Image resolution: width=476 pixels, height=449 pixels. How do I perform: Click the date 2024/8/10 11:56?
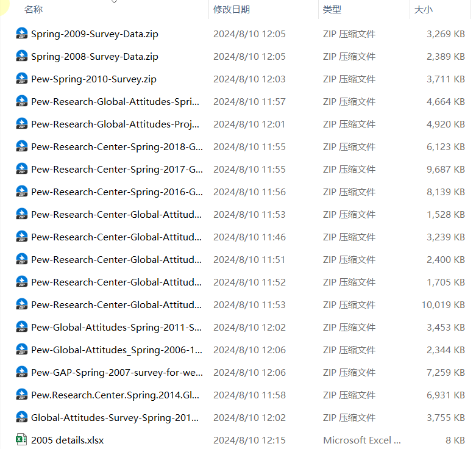pyautogui.click(x=249, y=192)
